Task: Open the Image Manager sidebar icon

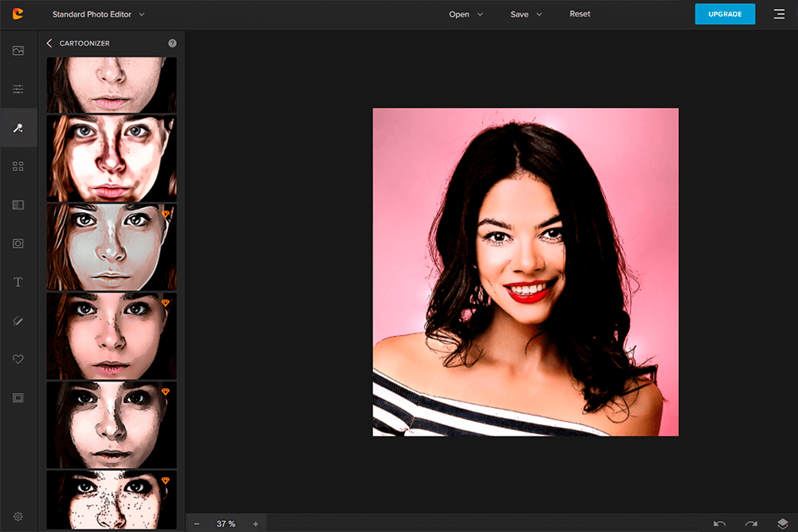Action: 18,51
